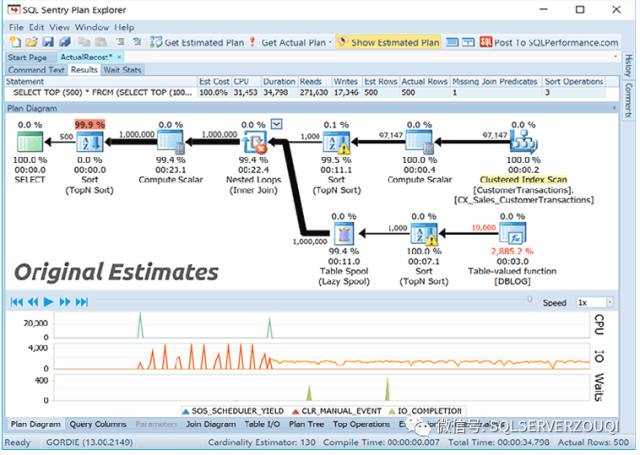Image resolution: width=640 pixels, height=455 pixels.
Task: Click the Copy toolbar icon
Action: pyautogui.click(x=84, y=42)
